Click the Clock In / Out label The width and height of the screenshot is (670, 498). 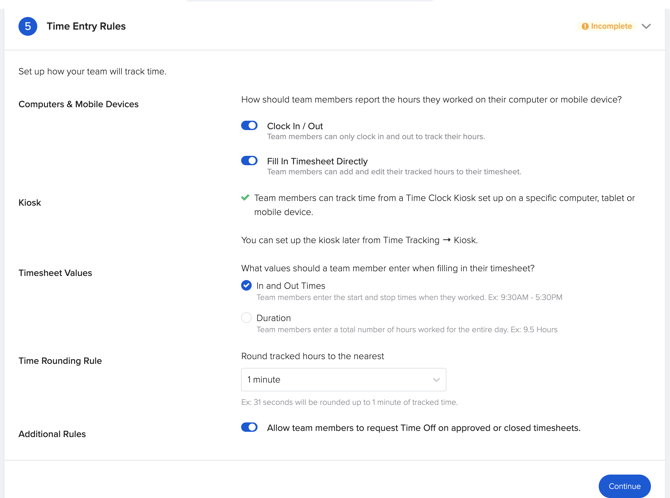tap(294, 127)
